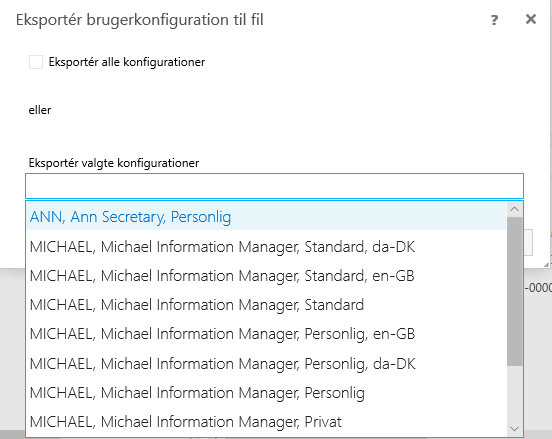Click the partially hidden button behind the list
This screenshot has height=439, width=552.
pyautogui.click(x=528, y=242)
